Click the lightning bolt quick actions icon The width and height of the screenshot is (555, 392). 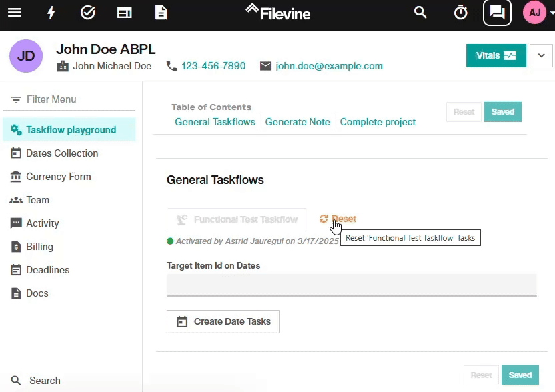point(51,13)
